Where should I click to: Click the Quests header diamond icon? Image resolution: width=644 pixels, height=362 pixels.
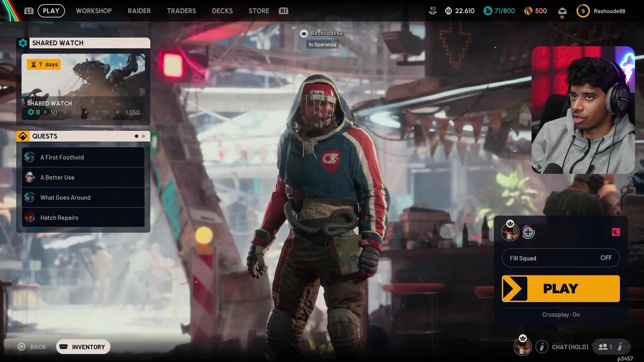(23, 136)
